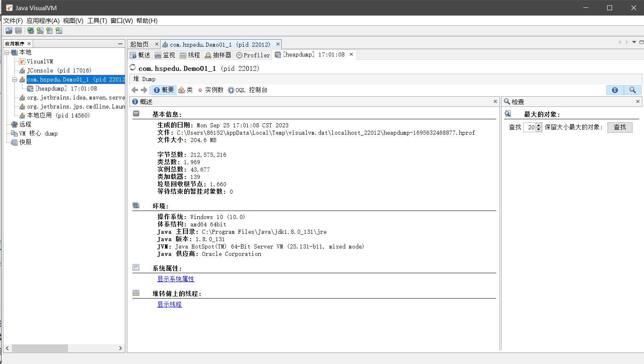644x364 pixels.
Task: Open the 窗口(W) menu
Action: (x=122, y=20)
